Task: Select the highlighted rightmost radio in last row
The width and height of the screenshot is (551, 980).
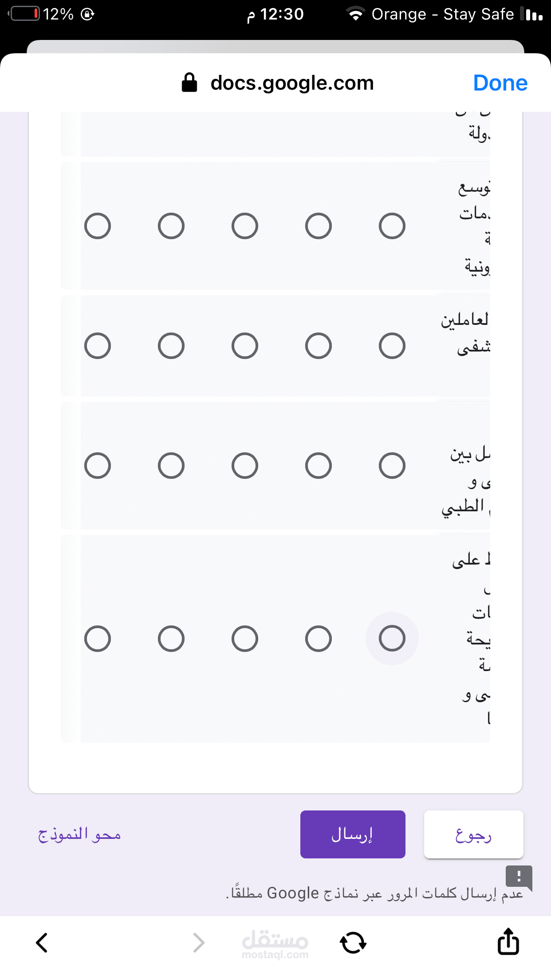Action: (392, 639)
